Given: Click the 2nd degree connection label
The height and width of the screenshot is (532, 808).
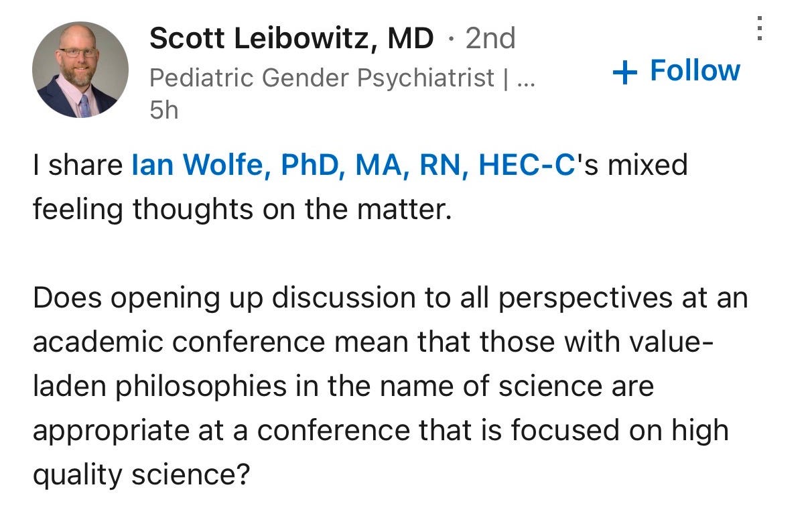Looking at the screenshot, I should tap(490, 38).
